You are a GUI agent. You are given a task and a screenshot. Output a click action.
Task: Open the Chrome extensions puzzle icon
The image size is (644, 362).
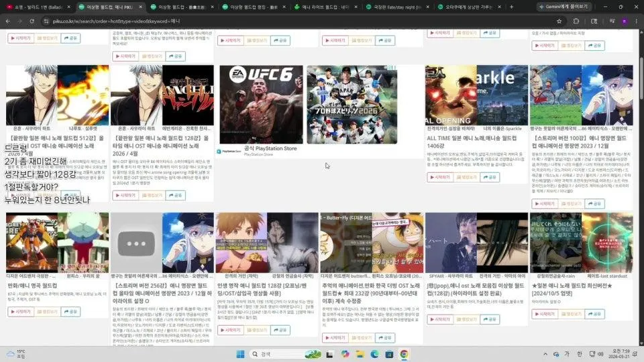pos(576,21)
